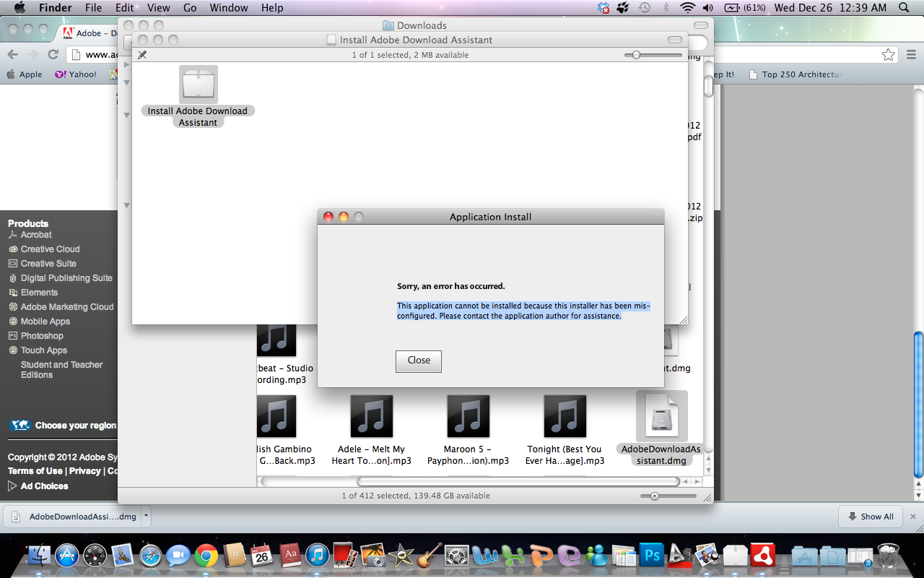Launch Google Chrome from the Dock

206,555
